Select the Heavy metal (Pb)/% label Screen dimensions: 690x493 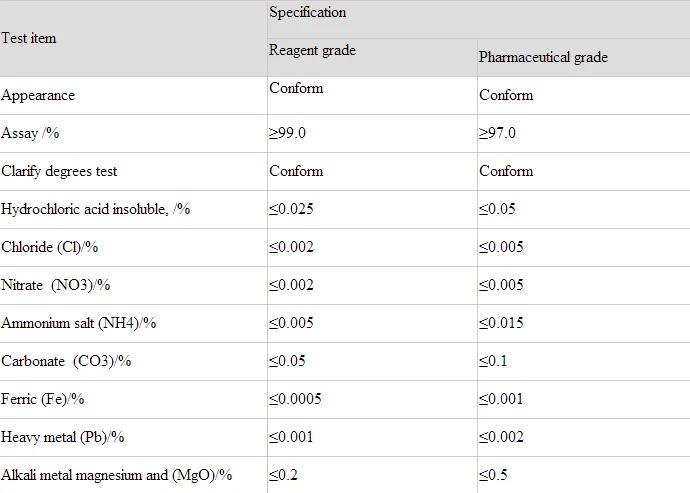point(63,437)
